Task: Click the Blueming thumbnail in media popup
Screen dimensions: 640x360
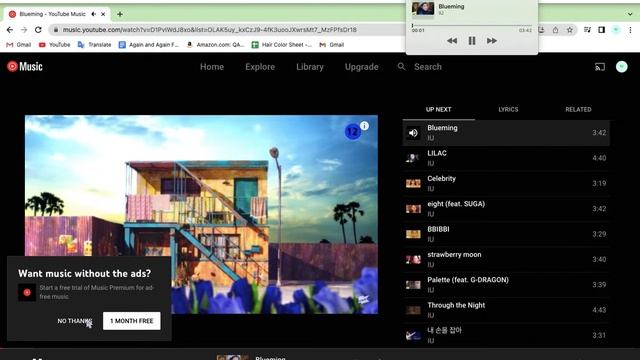Action: click(423, 9)
